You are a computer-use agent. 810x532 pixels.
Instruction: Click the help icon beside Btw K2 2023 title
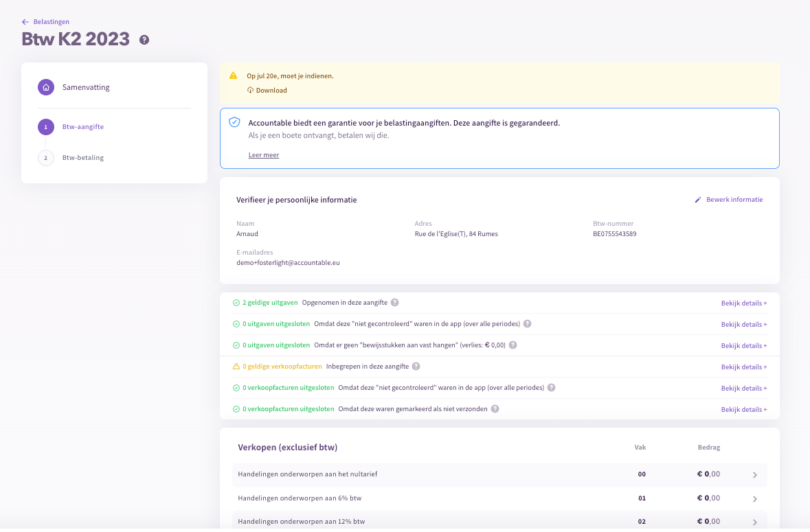pos(144,40)
